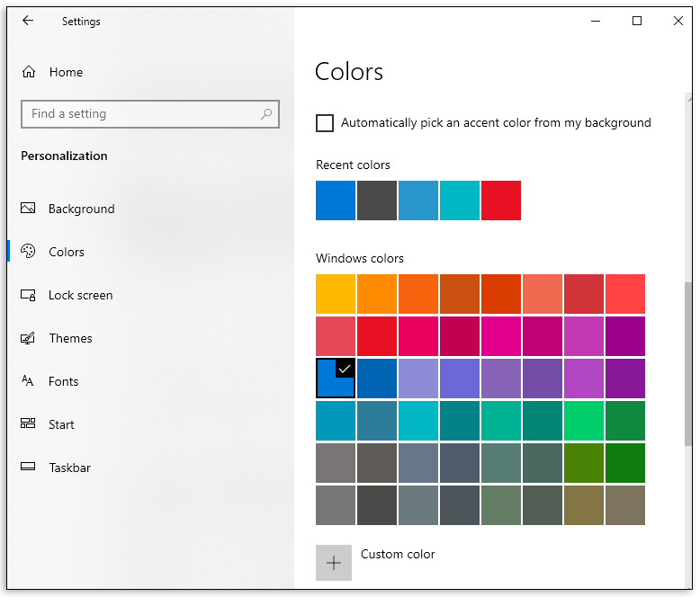Click the Fonts icon in sidebar
700x597 pixels.
28,381
